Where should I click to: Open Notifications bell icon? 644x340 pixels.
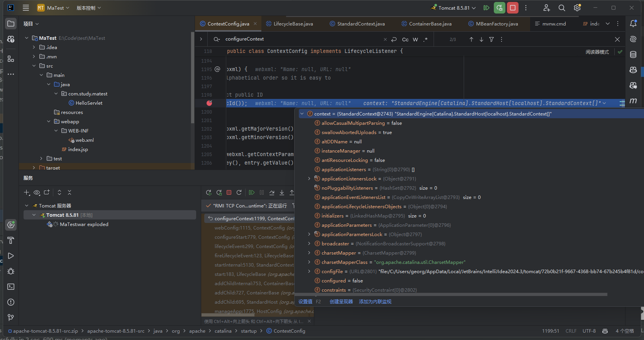pos(633,24)
